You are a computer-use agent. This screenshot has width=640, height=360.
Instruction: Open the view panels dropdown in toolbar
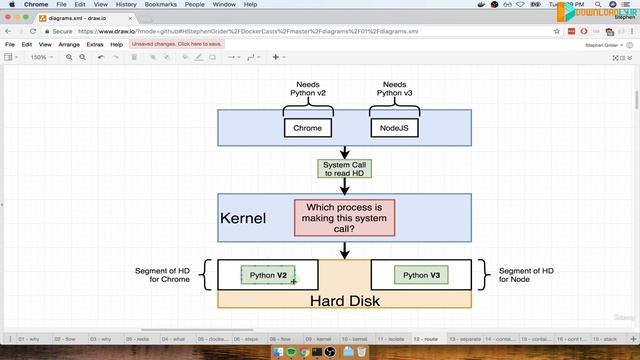(11, 58)
